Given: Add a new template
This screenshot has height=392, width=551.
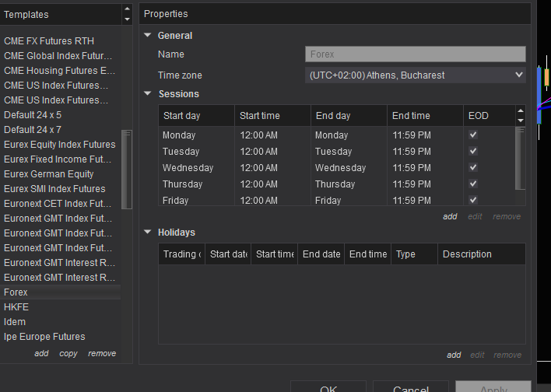Looking at the screenshot, I should (x=41, y=353).
